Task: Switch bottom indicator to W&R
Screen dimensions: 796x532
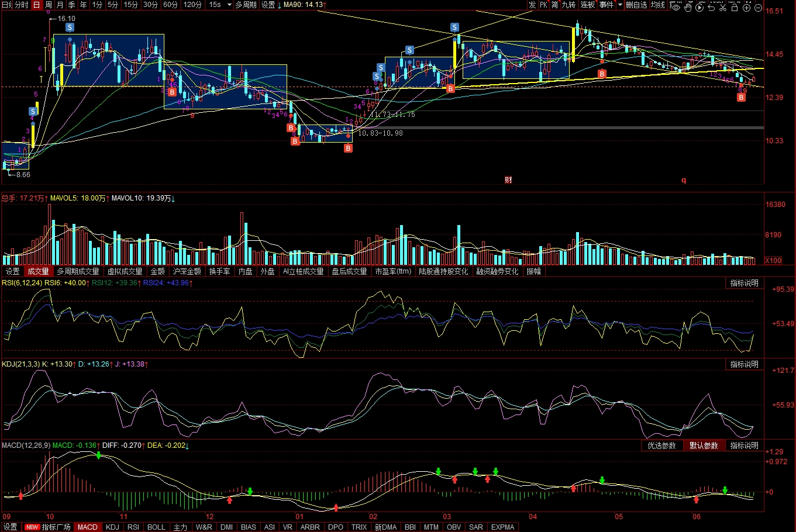Action: 204,527
